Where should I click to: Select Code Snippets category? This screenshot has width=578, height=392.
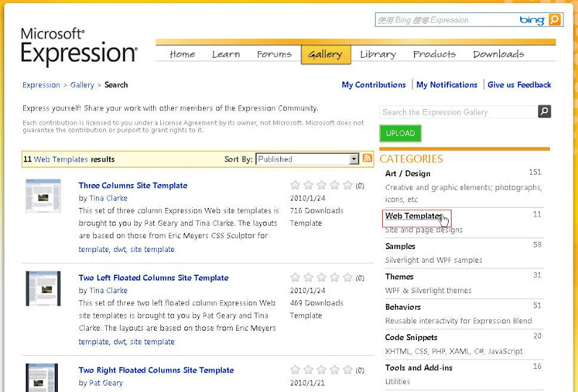pos(411,337)
